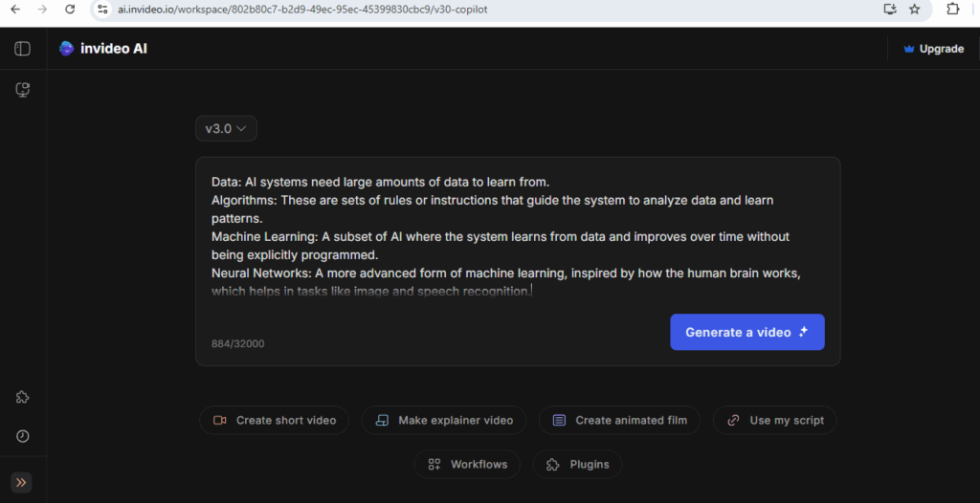Install app icon in address bar
The width and height of the screenshot is (980, 503).
[x=890, y=10]
